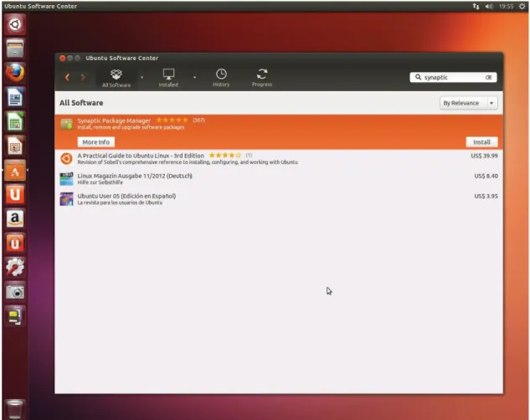Expand the All Software dropdown arrow
530x420 pixels.
pos(142,77)
